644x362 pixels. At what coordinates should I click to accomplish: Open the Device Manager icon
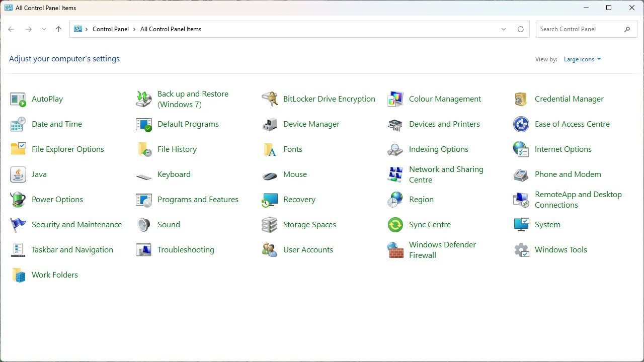click(270, 124)
